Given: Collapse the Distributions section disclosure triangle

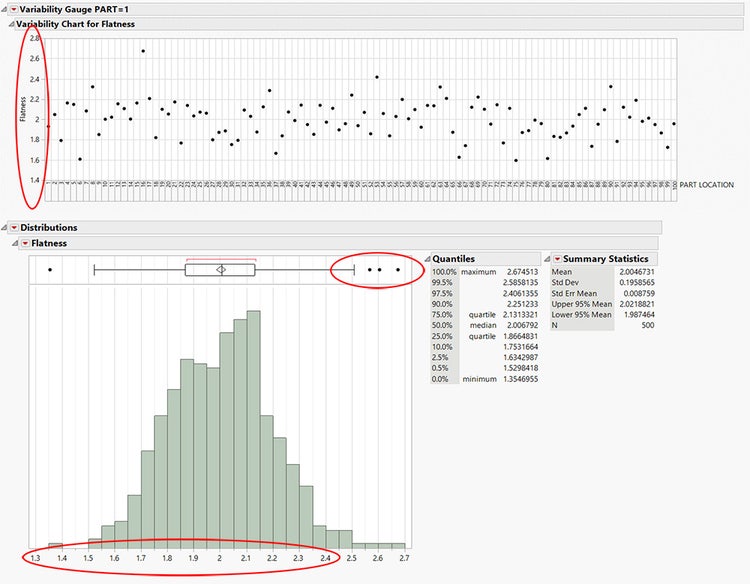Looking at the screenshot, I should pyautogui.click(x=4, y=228).
